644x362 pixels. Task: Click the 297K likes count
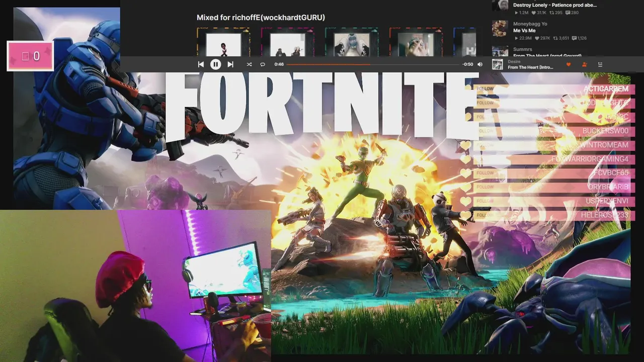[541, 38]
